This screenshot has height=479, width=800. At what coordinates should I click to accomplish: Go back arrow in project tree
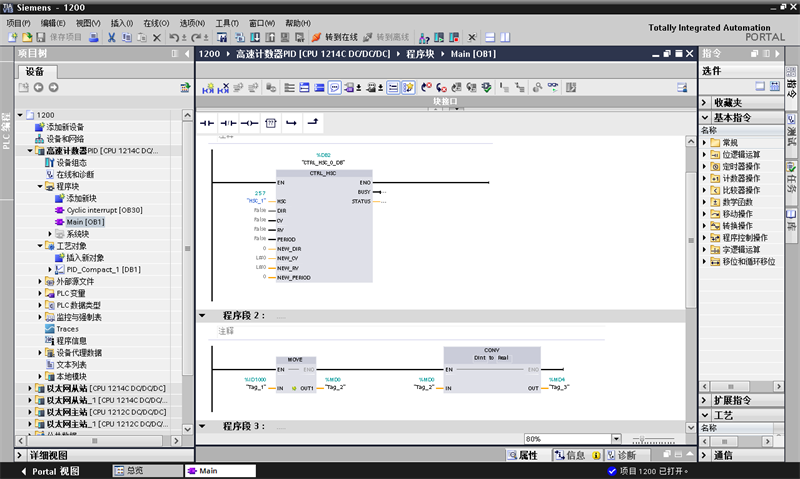pos(38,88)
